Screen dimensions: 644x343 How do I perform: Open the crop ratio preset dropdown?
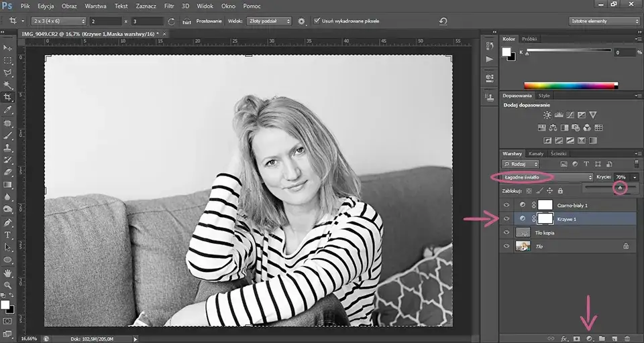coord(59,21)
